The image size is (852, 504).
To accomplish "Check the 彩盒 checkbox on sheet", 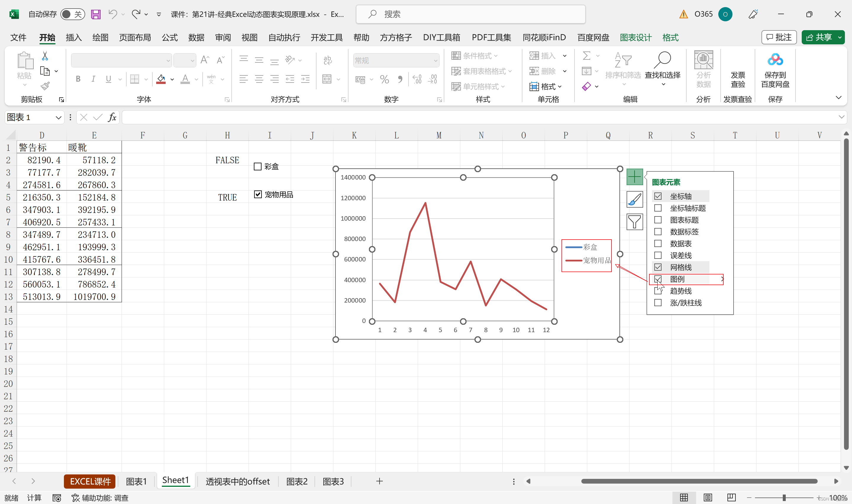I will point(258,167).
